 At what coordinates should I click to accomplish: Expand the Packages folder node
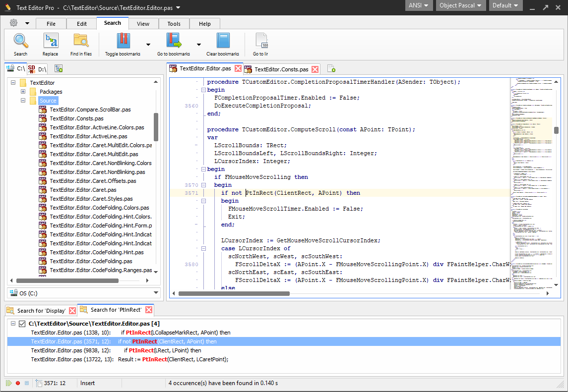(23, 92)
